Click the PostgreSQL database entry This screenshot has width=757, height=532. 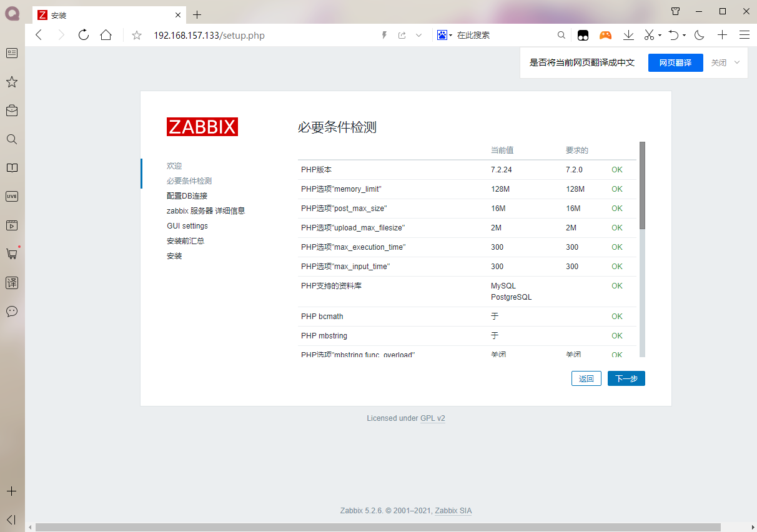512,297
